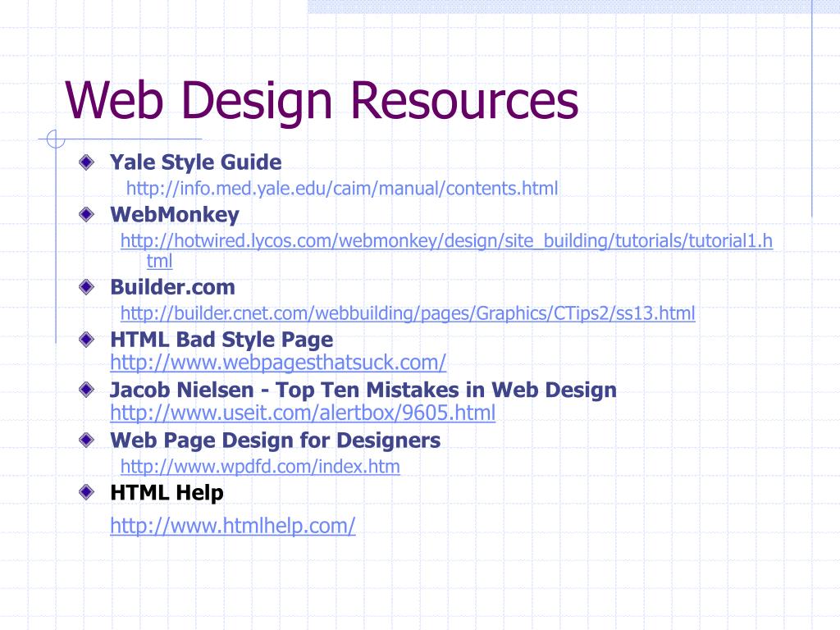The image size is (840, 630).
Task: Select the 'Builder.com' heading
Action: tap(172, 287)
